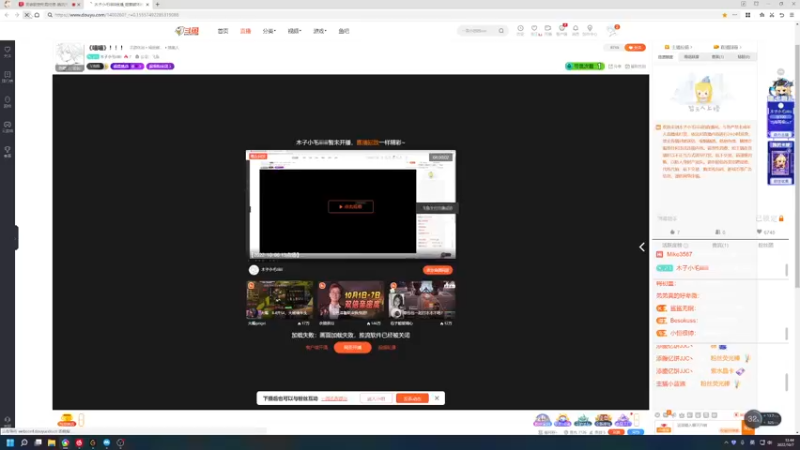This screenshot has width=800, height=450.
Task: Open the creator center pin icon
Action: coord(590,30)
